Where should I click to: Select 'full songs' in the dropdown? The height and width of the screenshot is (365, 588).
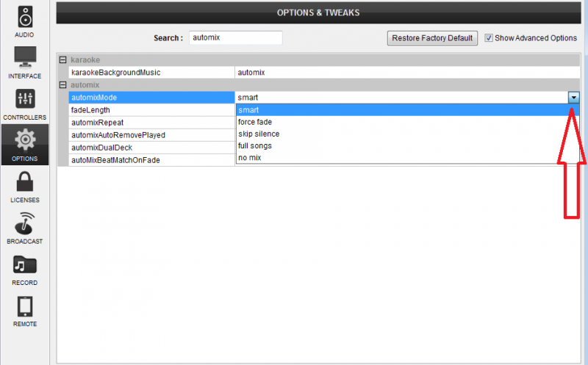pyautogui.click(x=254, y=146)
